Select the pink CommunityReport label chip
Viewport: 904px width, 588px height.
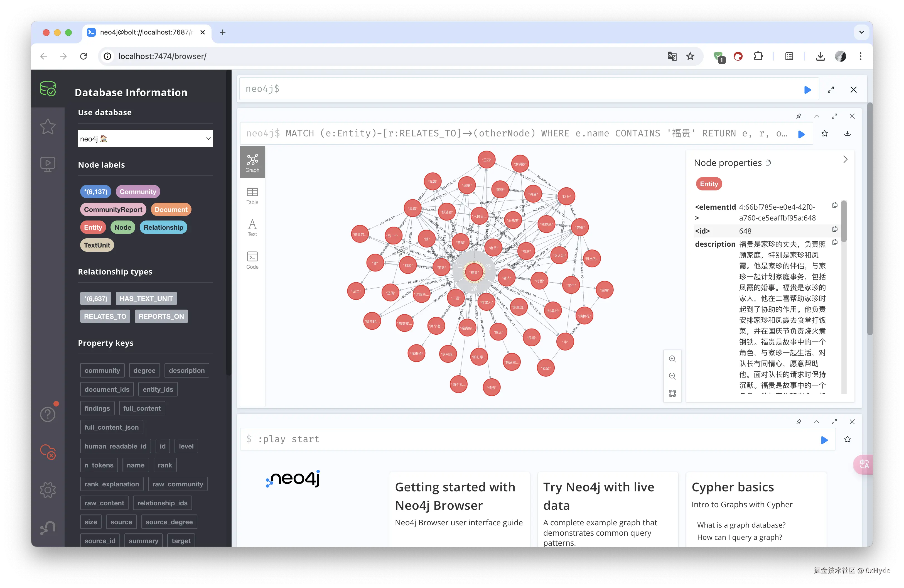(x=113, y=209)
